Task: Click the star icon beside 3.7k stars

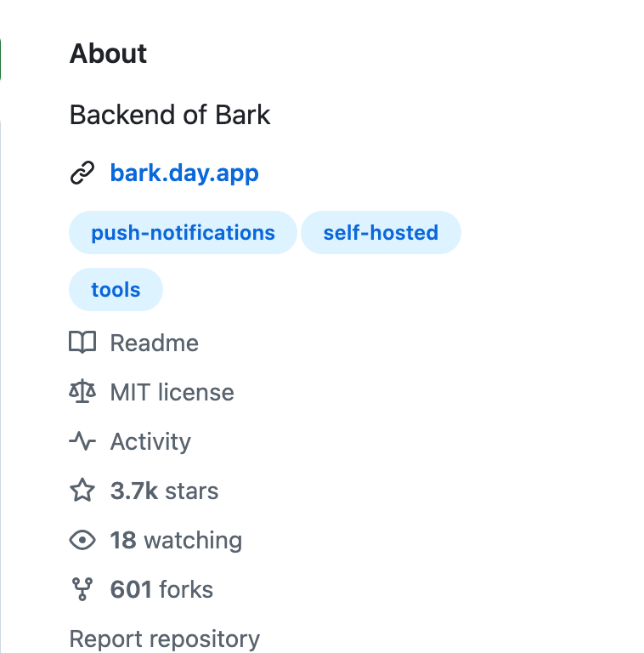Action: [82, 490]
